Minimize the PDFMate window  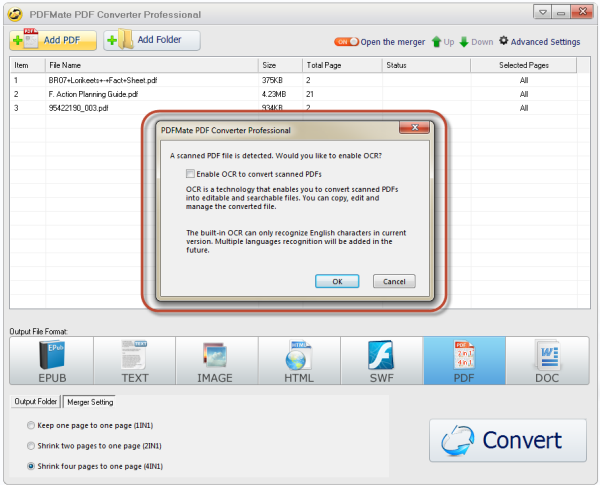(561, 12)
